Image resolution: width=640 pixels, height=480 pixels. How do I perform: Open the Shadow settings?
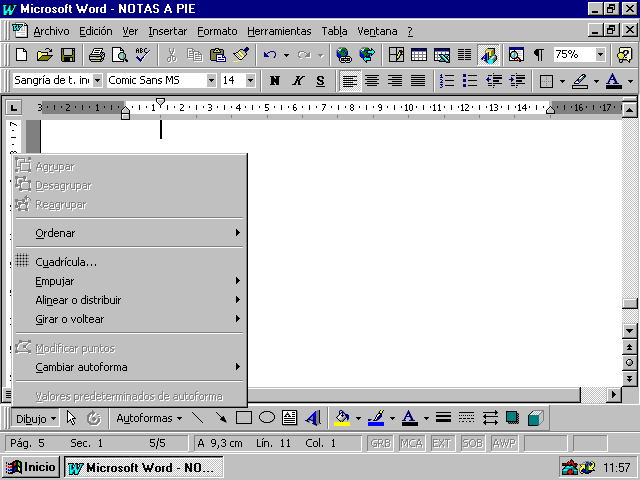click(x=513, y=418)
